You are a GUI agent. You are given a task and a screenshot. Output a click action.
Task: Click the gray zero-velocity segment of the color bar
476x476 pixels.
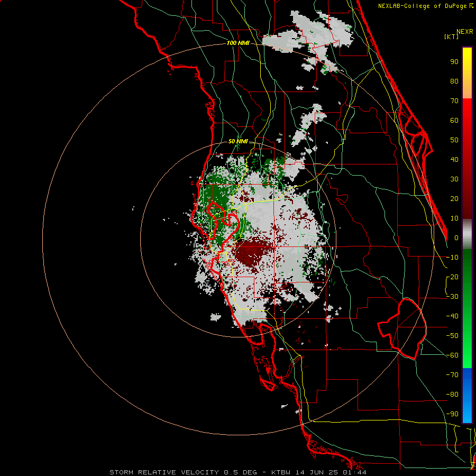[x=467, y=234]
